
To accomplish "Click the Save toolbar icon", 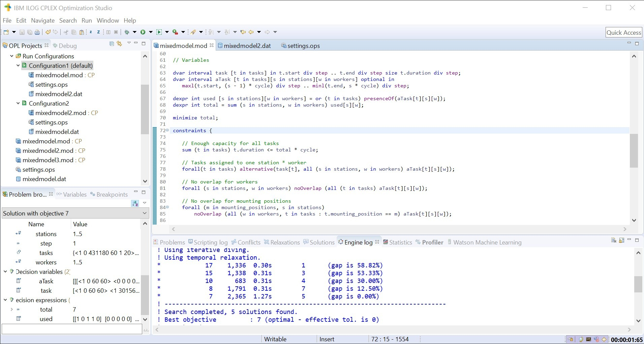I will coord(22,32).
